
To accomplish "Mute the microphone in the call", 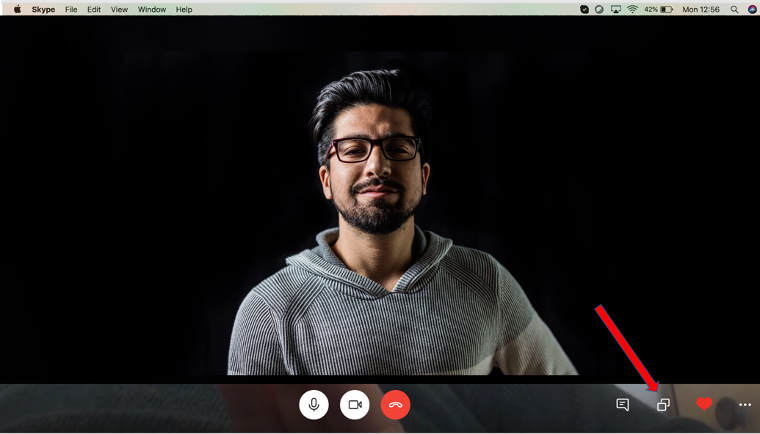I will (x=314, y=404).
